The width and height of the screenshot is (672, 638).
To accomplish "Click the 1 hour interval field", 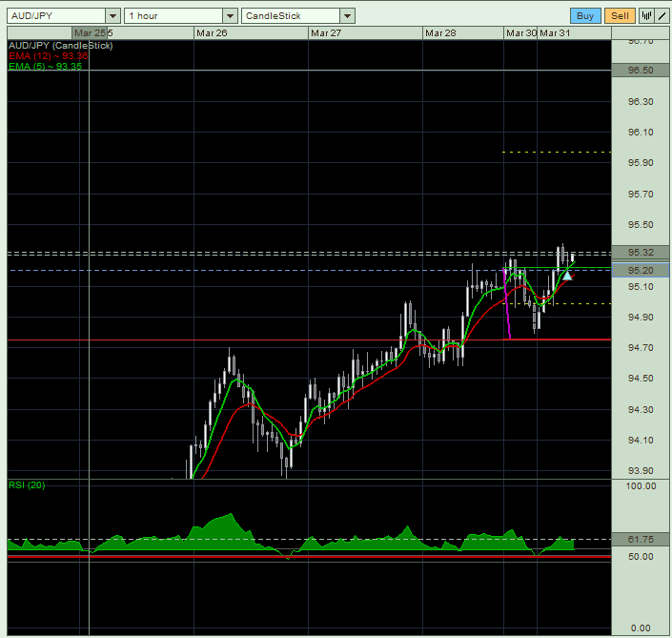I will 174,16.
